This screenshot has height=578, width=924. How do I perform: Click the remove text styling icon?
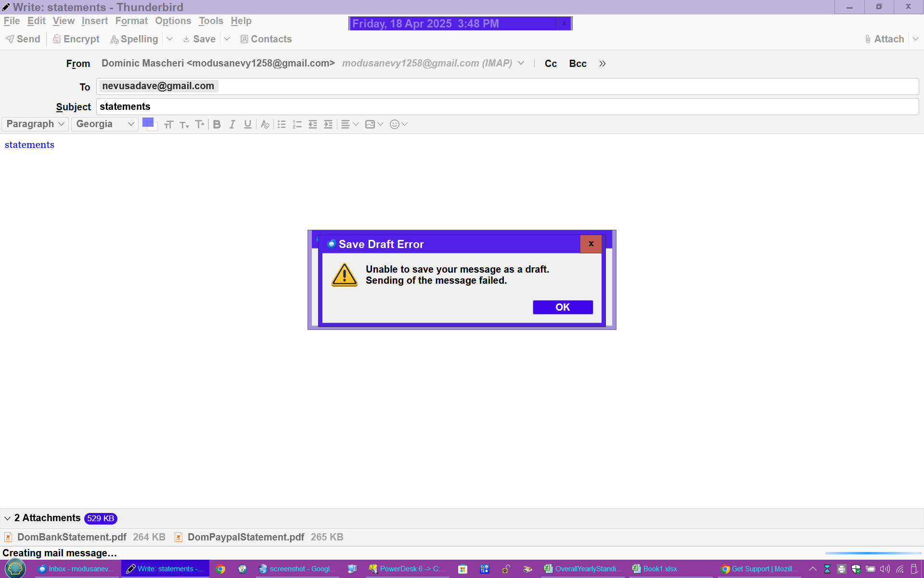pos(265,124)
